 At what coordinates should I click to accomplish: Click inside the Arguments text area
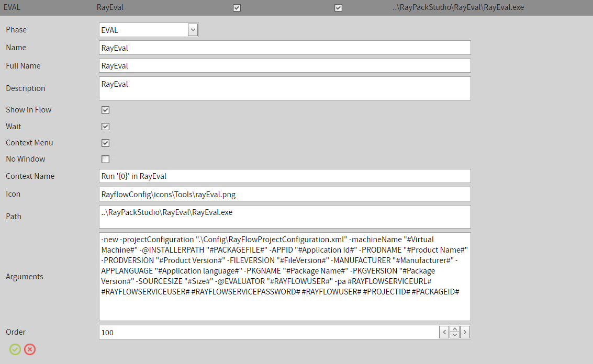click(285, 277)
